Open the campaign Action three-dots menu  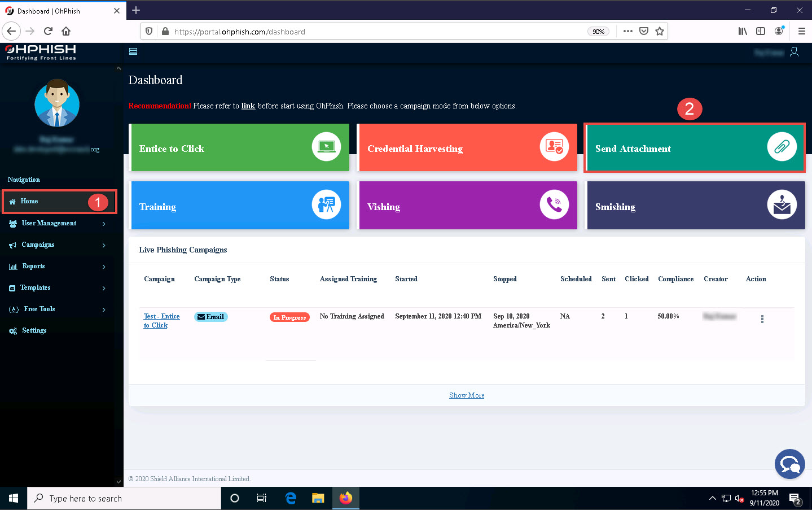(x=762, y=319)
